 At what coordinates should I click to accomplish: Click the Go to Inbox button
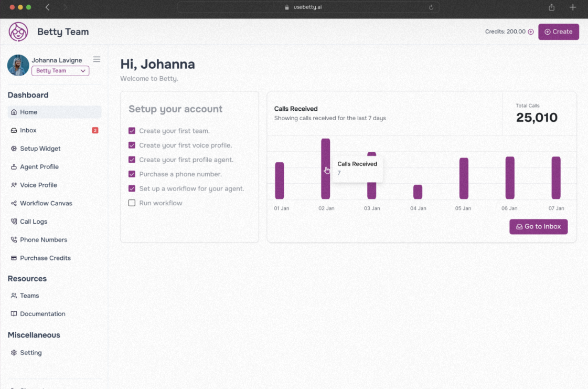pyautogui.click(x=538, y=227)
